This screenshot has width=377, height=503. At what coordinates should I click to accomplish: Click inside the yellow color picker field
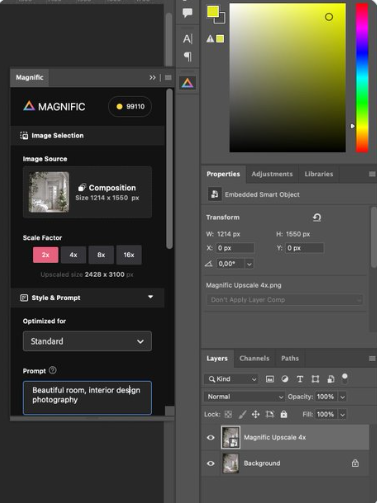coord(287,78)
